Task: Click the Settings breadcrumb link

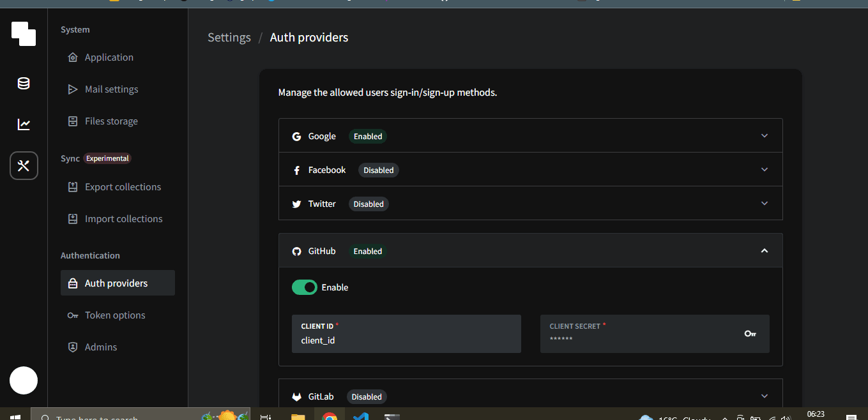Action: [229, 38]
